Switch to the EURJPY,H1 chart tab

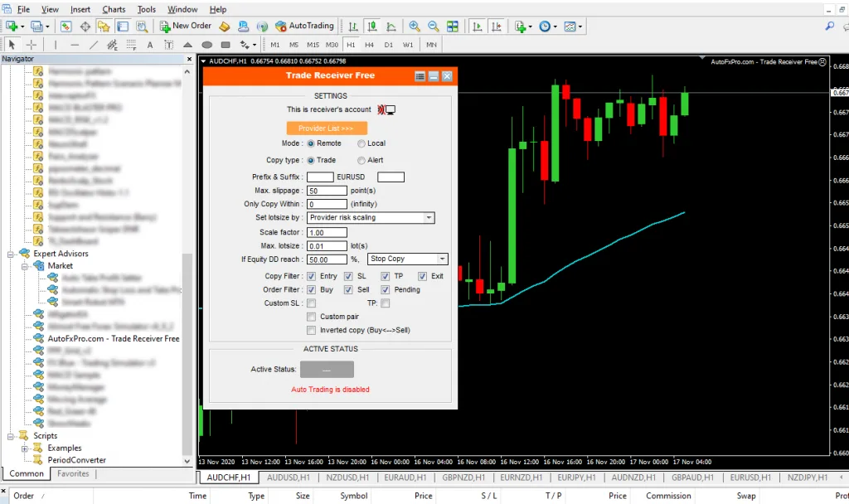(576, 477)
